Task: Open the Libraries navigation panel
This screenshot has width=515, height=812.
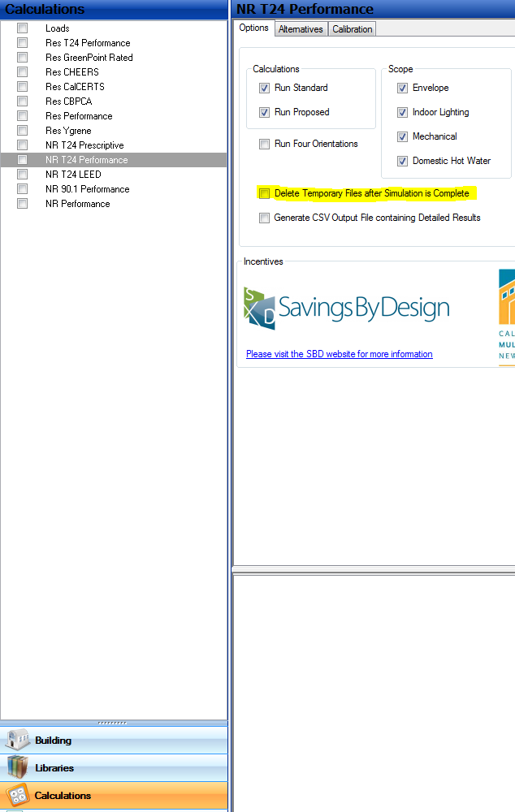Action: 114,768
